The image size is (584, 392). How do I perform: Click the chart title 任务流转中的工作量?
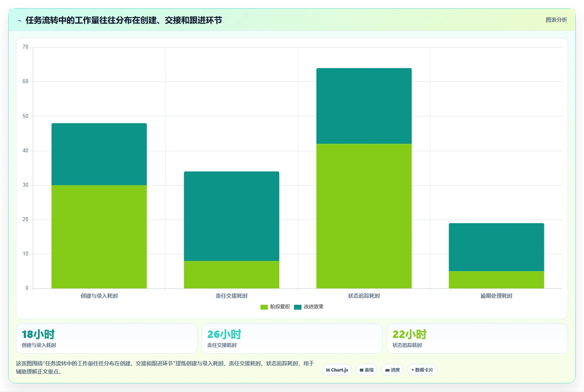[x=124, y=20]
